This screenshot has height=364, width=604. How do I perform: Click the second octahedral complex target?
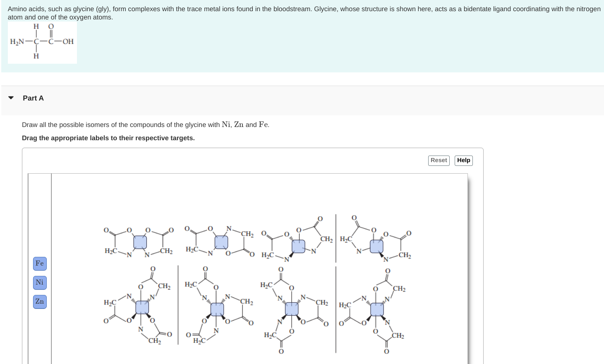[216, 309]
